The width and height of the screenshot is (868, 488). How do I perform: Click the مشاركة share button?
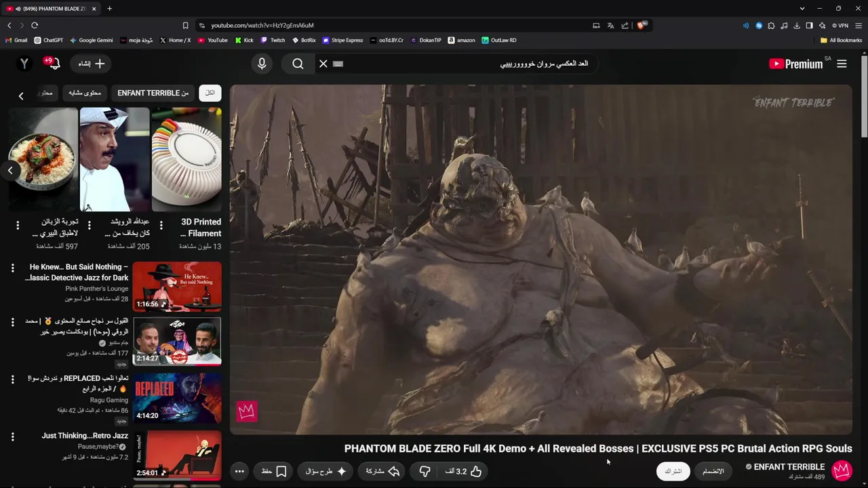pos(382,471)
